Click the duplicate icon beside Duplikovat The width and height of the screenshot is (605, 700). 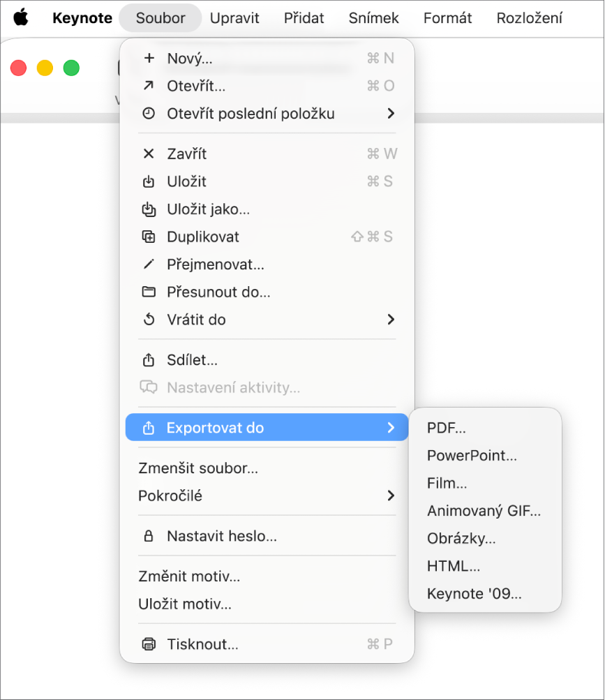(149, 237)
